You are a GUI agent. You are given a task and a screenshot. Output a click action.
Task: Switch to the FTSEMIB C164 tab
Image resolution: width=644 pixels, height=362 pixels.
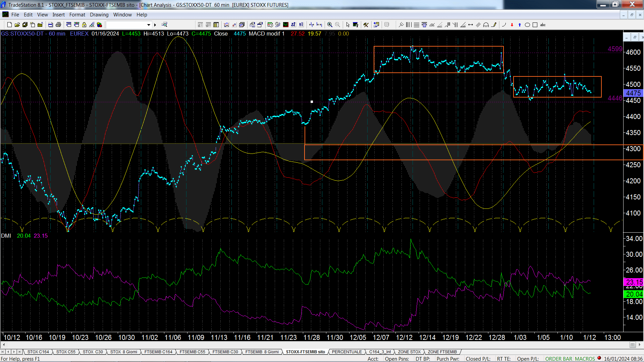coord(158,352)
